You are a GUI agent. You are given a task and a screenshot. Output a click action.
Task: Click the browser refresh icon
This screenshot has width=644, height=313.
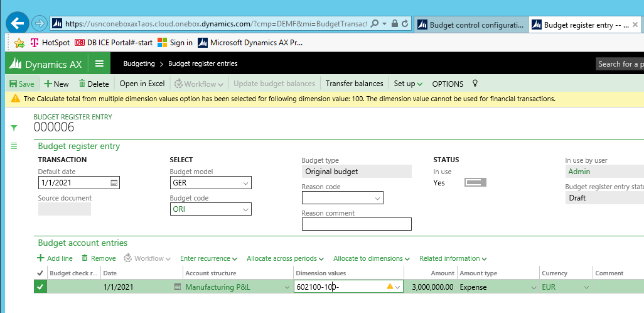tap(405, 24)
